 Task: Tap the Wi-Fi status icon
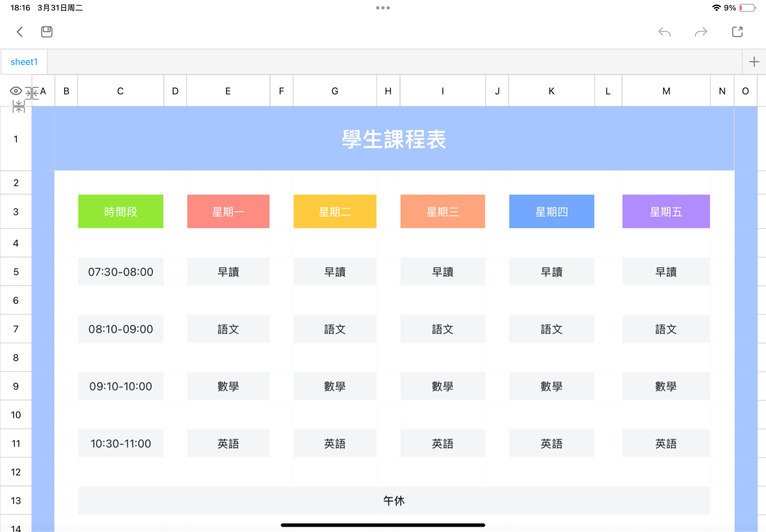point(716,8)
